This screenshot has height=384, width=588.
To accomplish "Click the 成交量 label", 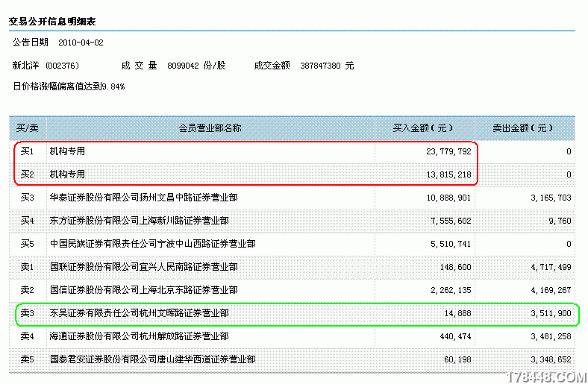I will [x=139, y=66].
